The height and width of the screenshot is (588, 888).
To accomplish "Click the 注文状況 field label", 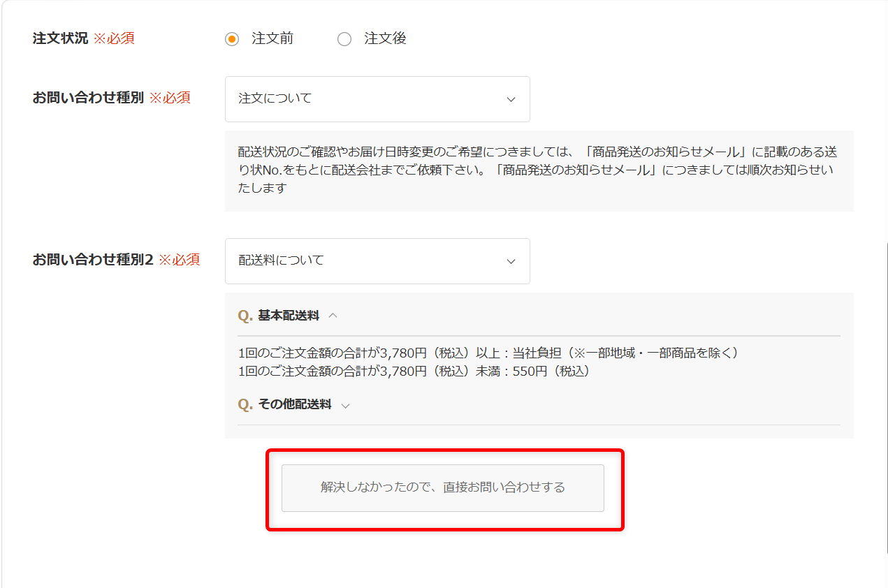I will coord(60,38).
